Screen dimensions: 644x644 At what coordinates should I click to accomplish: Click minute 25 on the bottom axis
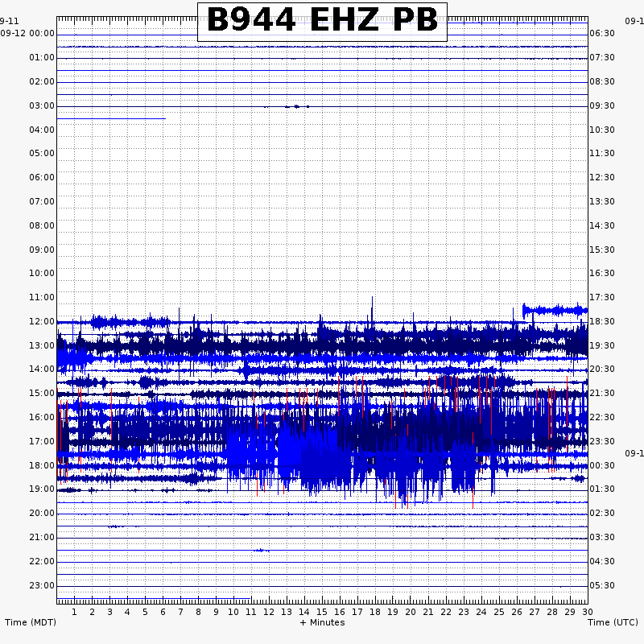499,613
